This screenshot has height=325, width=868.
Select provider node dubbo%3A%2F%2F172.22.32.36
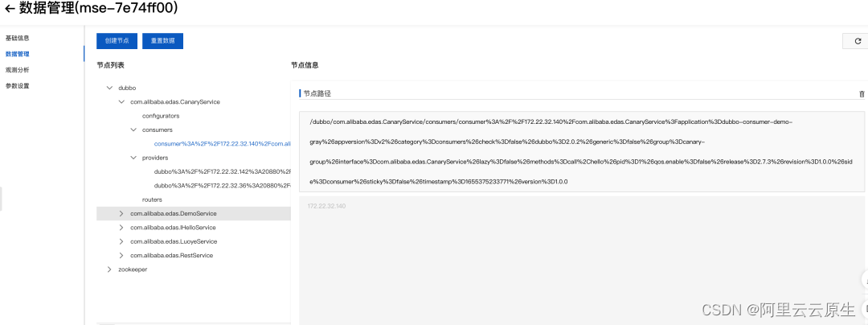222,186
